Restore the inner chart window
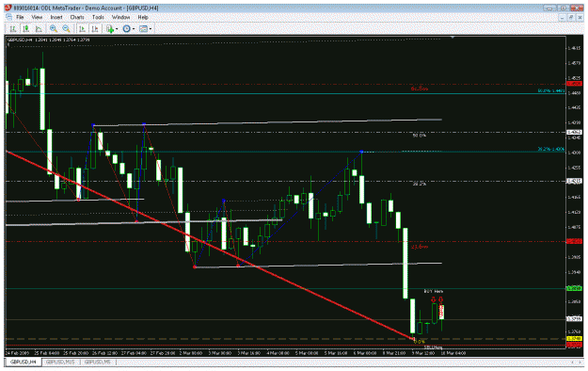 (x=571, y=17)
